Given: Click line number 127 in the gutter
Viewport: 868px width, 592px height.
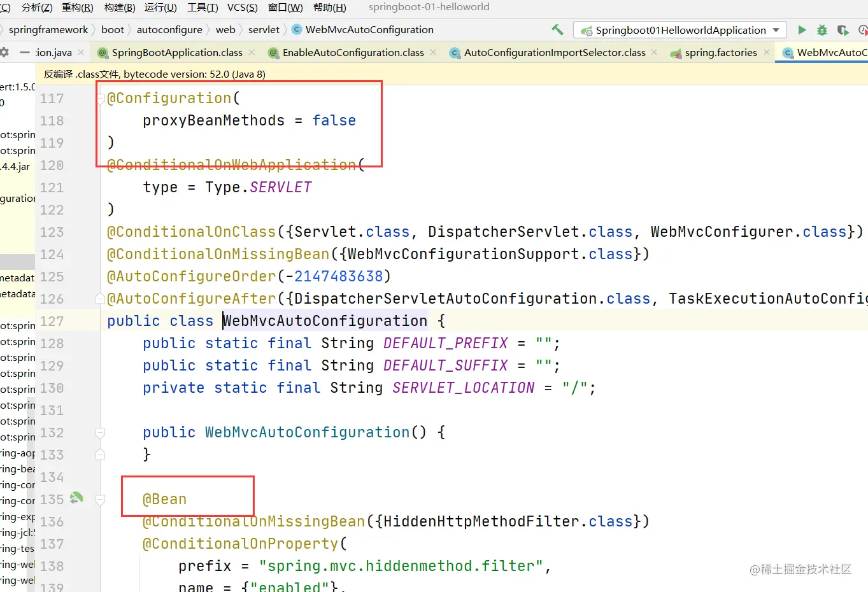Looking at the screenshot, I should [x=52, y=321].
